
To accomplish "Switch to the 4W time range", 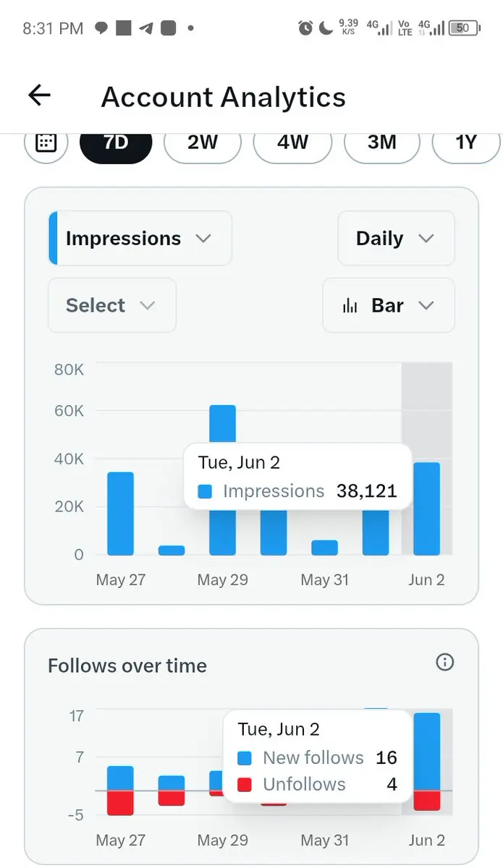I will pos(292,142).
